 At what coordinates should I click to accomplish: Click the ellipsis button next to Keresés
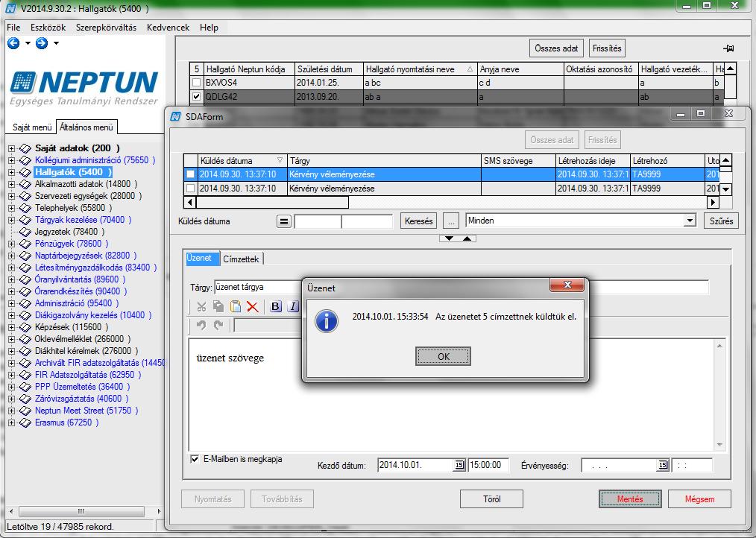(x=451, y=221)
